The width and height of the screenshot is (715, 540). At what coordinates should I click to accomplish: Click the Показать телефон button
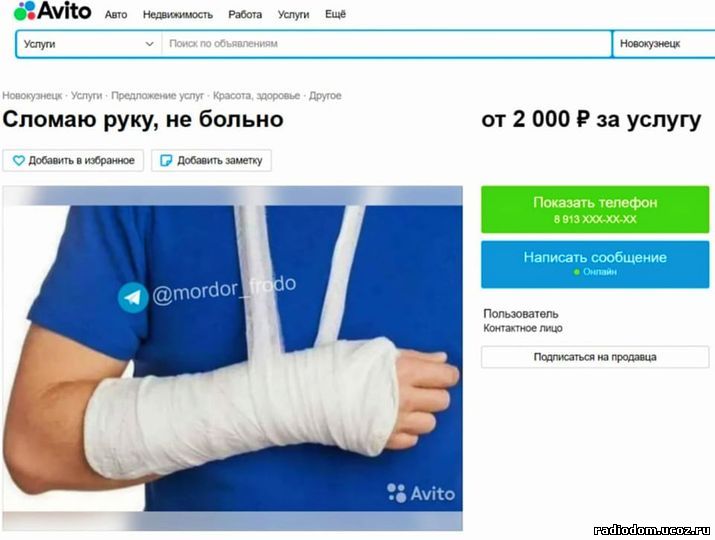click(595, 209)
